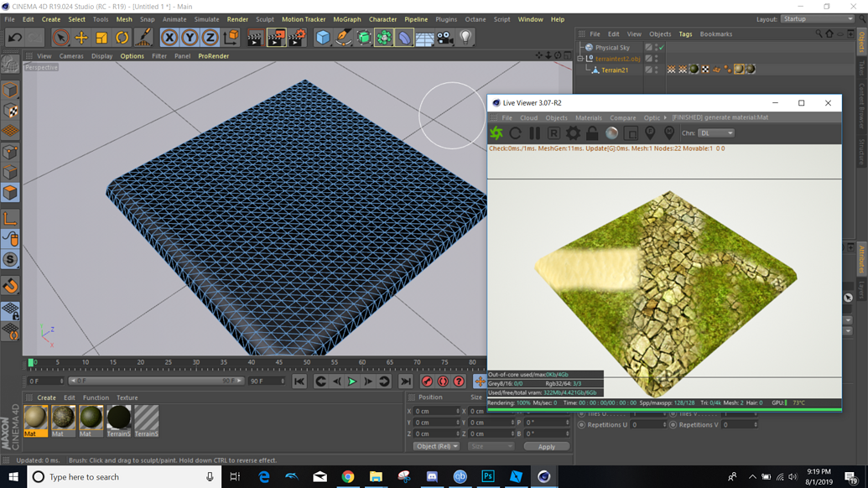Select the Texture mode checkerboard icon
This screenshot has width=868, height=488.
coord(10,111)
